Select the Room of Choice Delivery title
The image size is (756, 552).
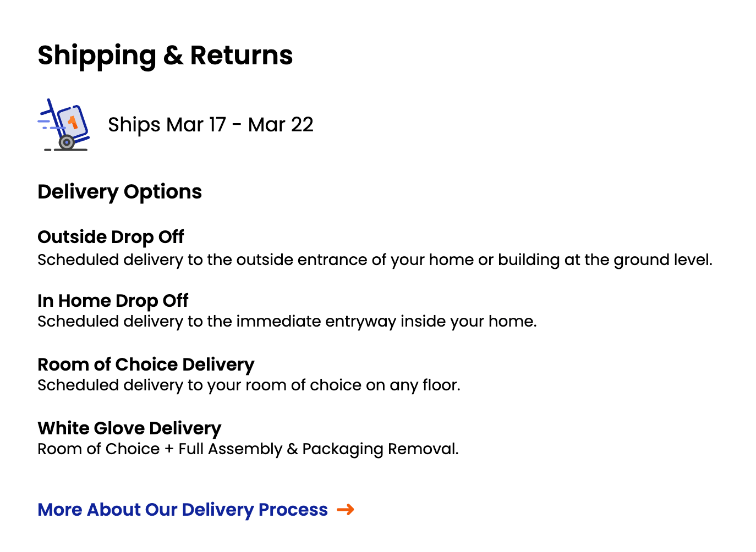coord(146,365)
